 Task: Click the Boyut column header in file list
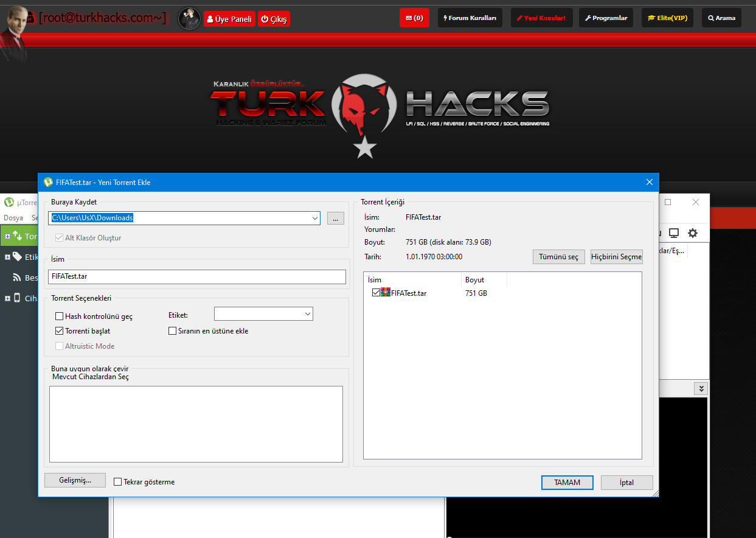(484, 280)
